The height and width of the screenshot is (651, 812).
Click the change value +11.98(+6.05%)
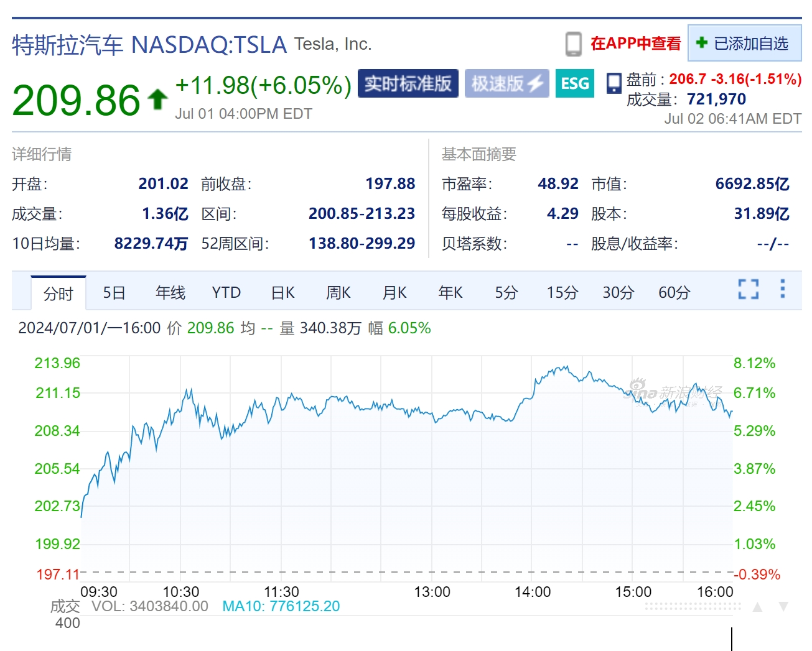[x=264, y=85]
